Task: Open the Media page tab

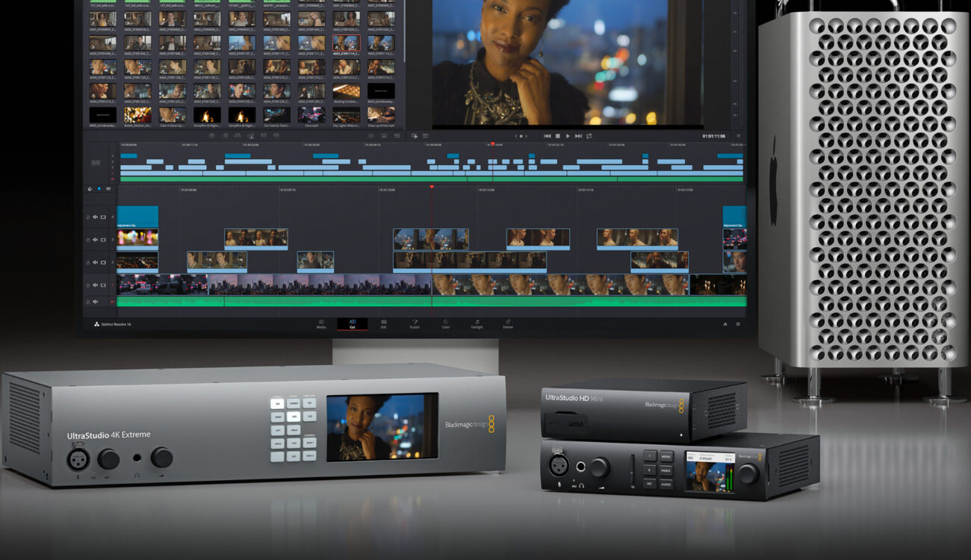Action: pyautogui.click(x=321, y=324)
